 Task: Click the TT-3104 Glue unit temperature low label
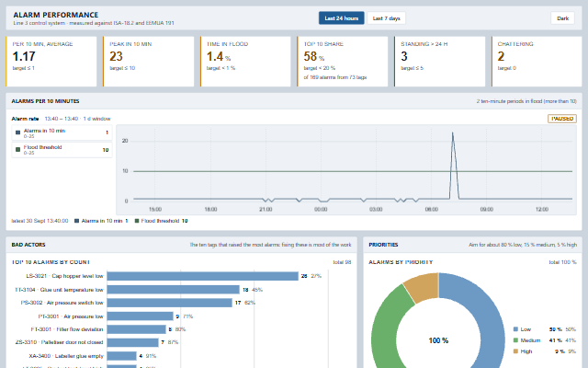pyautogui.click(x=59, y=290)
